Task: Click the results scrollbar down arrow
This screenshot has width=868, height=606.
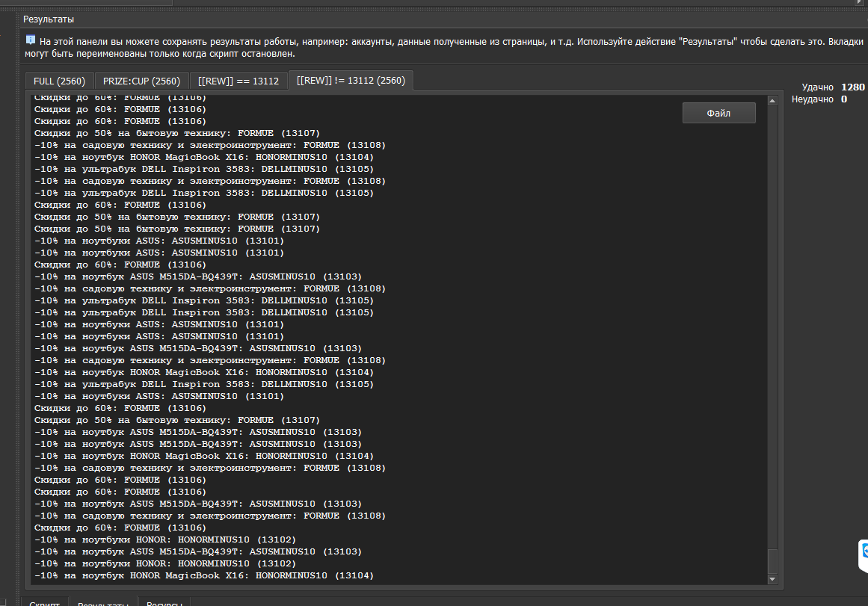Action: click(x=772, y=579)
